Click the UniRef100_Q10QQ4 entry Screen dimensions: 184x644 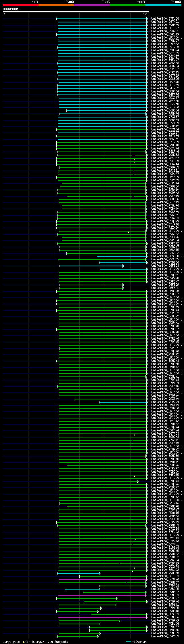click(165, 402)
